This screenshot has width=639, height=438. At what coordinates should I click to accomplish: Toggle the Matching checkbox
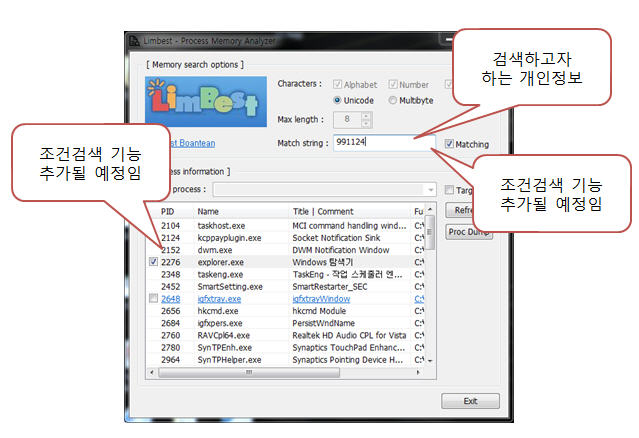(x=449, y=144)
